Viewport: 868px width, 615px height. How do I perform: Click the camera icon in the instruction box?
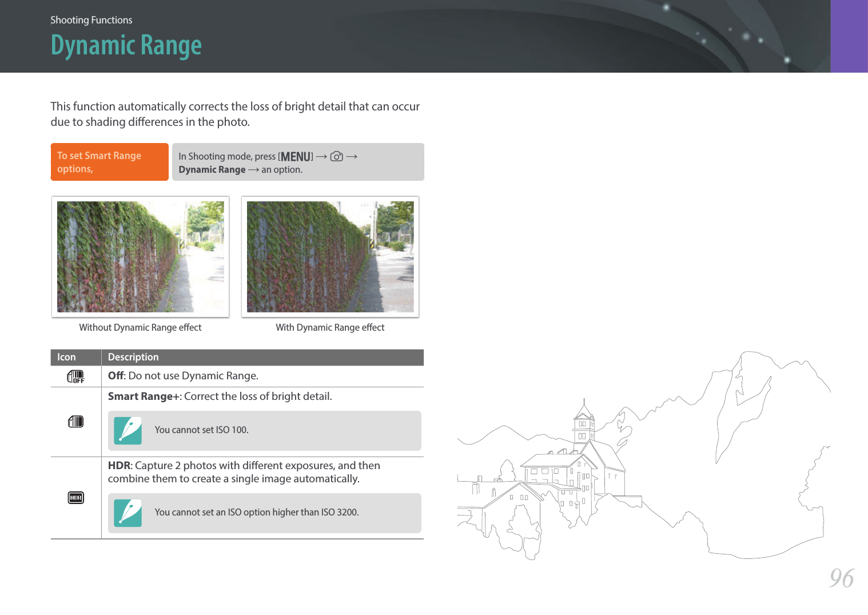(x=336, y=156)
